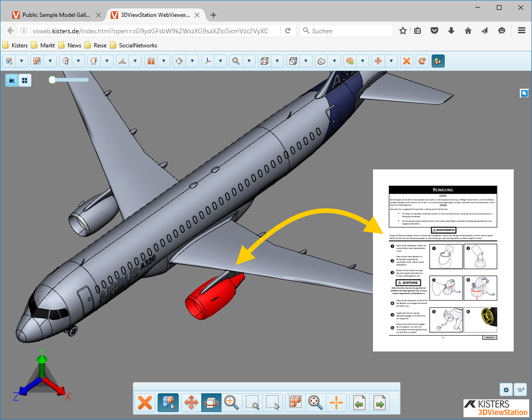This screenshot has height=420, width=532.
Task: Toggle the colored spheres render mode button
Action: (x=438, y=61)
